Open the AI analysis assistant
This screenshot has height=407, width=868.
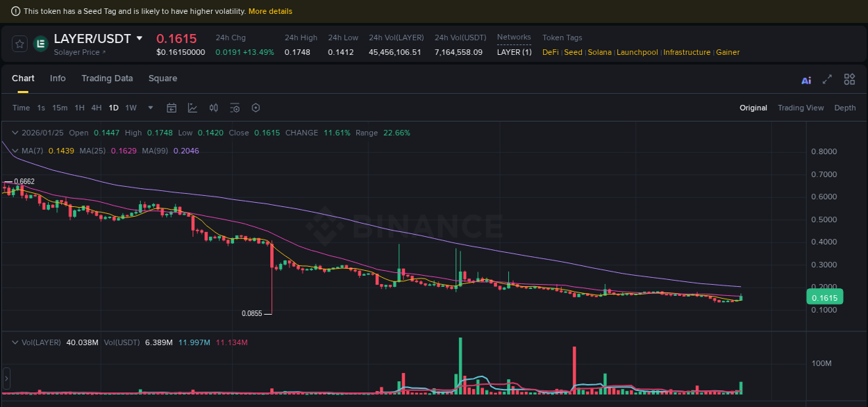[806, 80]
